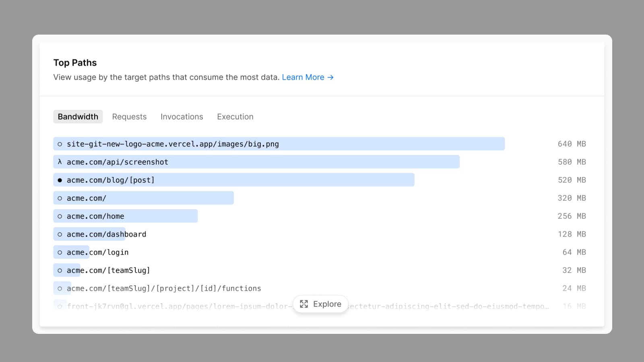Click the circle icon beside acme.com/ row
Image resolution: width=644 pixels, height=362 pixels.
(60, 198)
